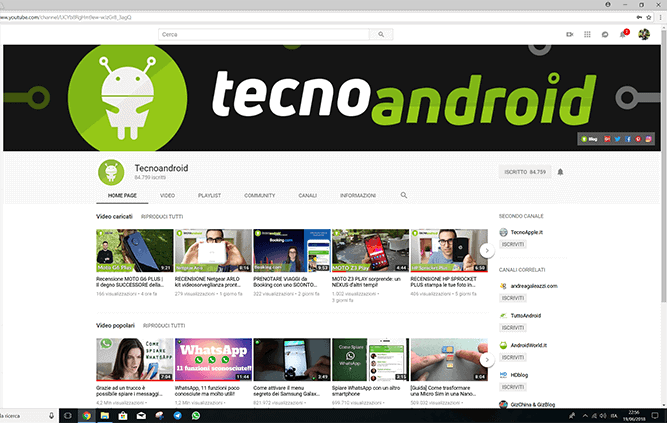Switch to the CANALI tab

pos(308,195)
